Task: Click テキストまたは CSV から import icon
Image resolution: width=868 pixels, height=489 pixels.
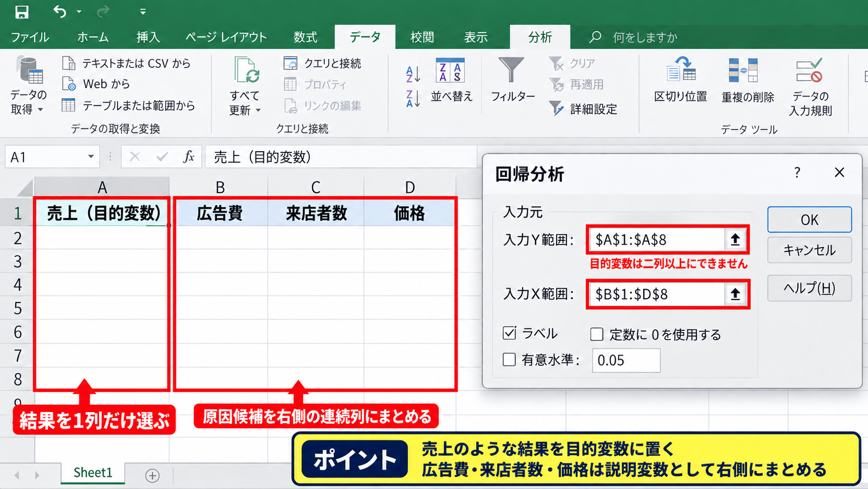Action: (69, 63)
